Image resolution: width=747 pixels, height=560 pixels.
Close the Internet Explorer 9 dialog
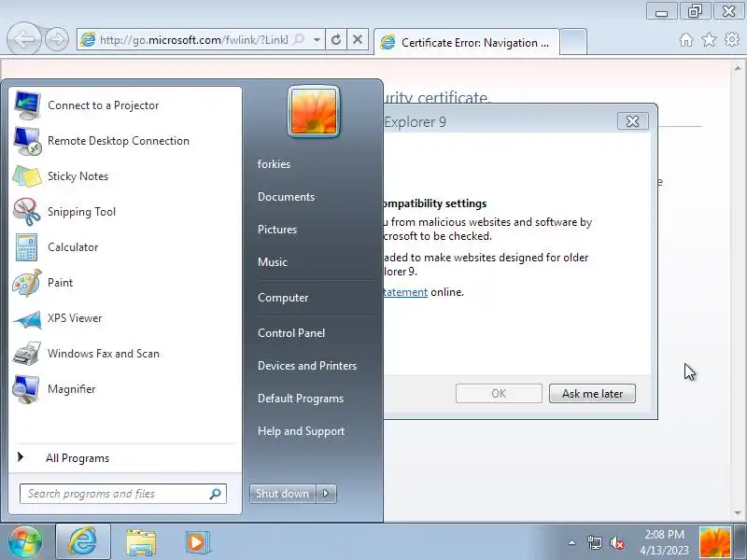point(633,121)
